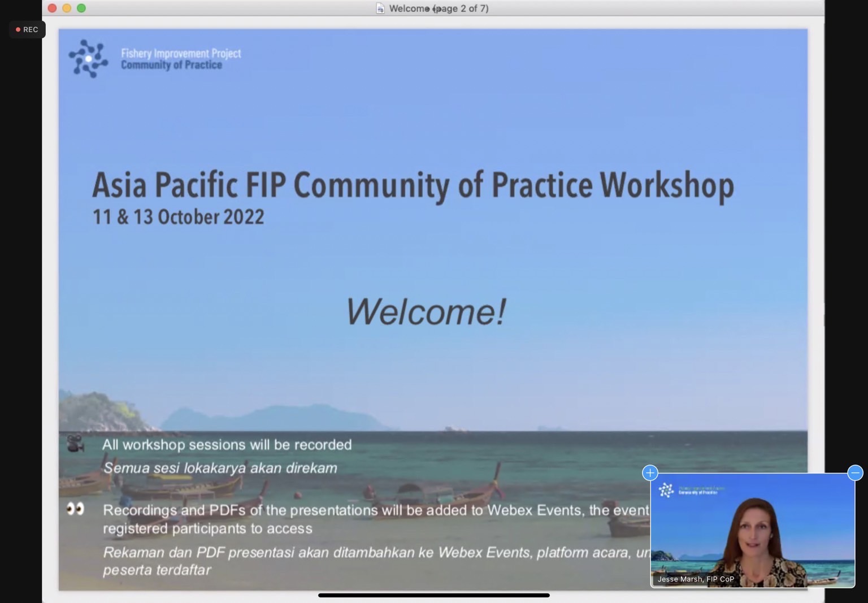Screen dimensions: 868x603
Task: Click the "11 & 13 October 2022" date
Action: pyautogui.click(x=178, y=217)
